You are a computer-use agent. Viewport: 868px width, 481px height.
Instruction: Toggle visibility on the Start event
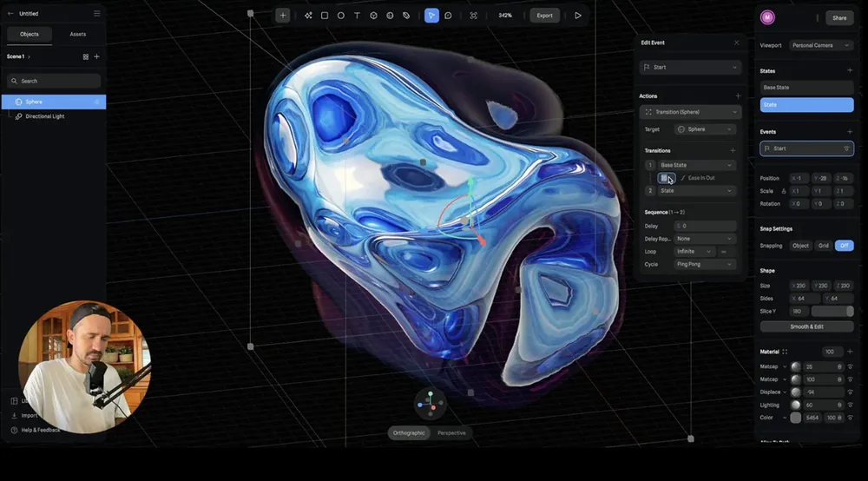[845, 148]
